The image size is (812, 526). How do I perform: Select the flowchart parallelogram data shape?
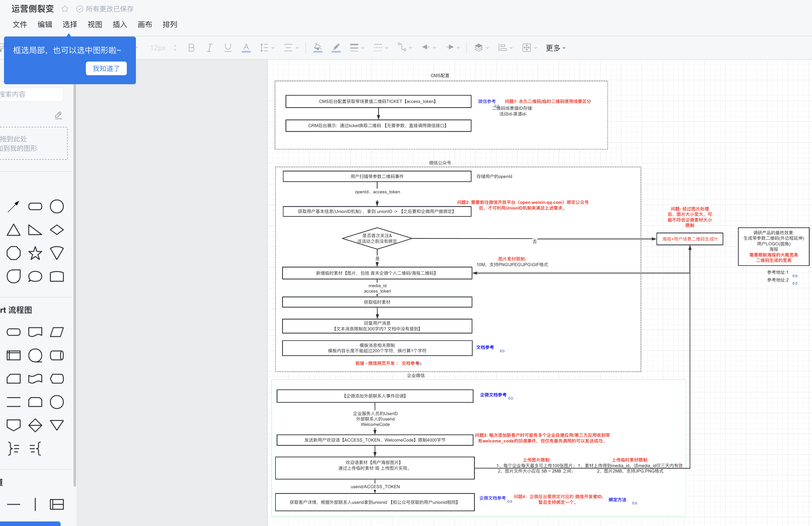tap(57, 332)
